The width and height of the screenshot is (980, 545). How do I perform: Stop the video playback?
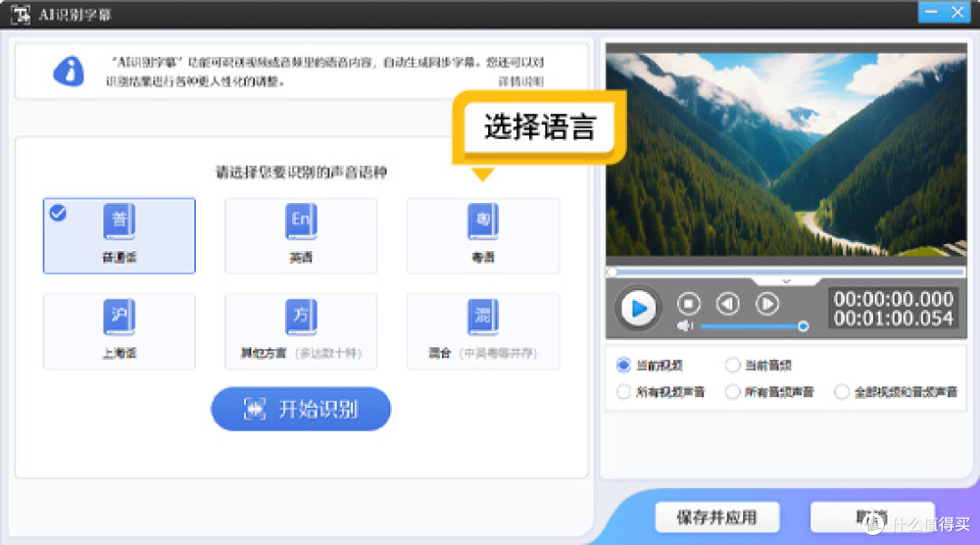point(689,304)
